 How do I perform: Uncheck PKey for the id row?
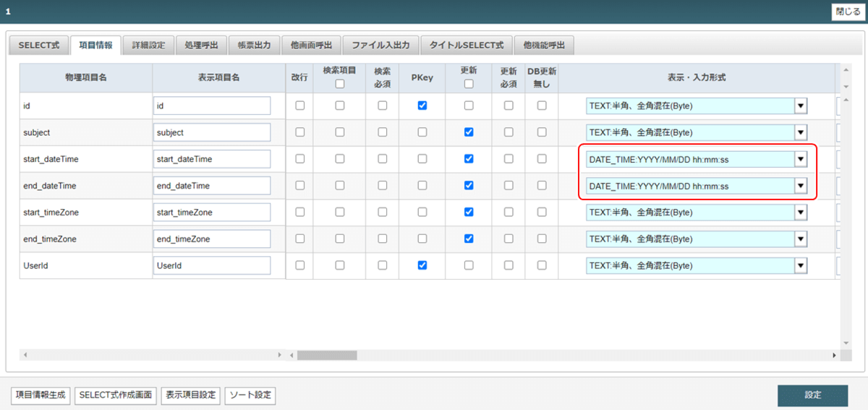point(422,106)
